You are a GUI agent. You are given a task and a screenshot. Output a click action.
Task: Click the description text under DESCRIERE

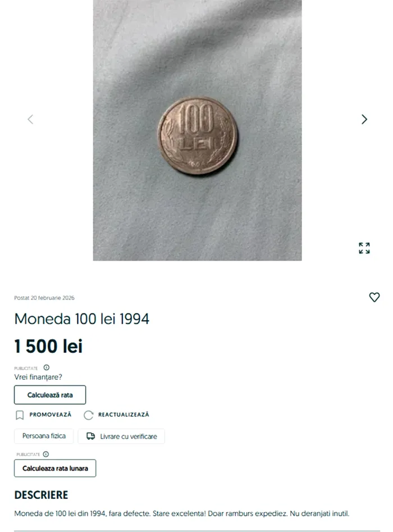[182, 513]
